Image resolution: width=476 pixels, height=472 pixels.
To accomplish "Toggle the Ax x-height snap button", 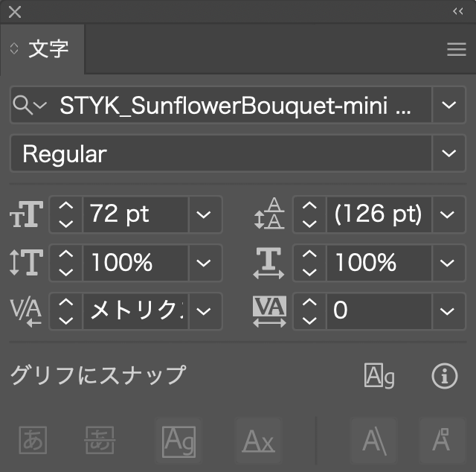I will pyautogui.click(x=259, y=441).
